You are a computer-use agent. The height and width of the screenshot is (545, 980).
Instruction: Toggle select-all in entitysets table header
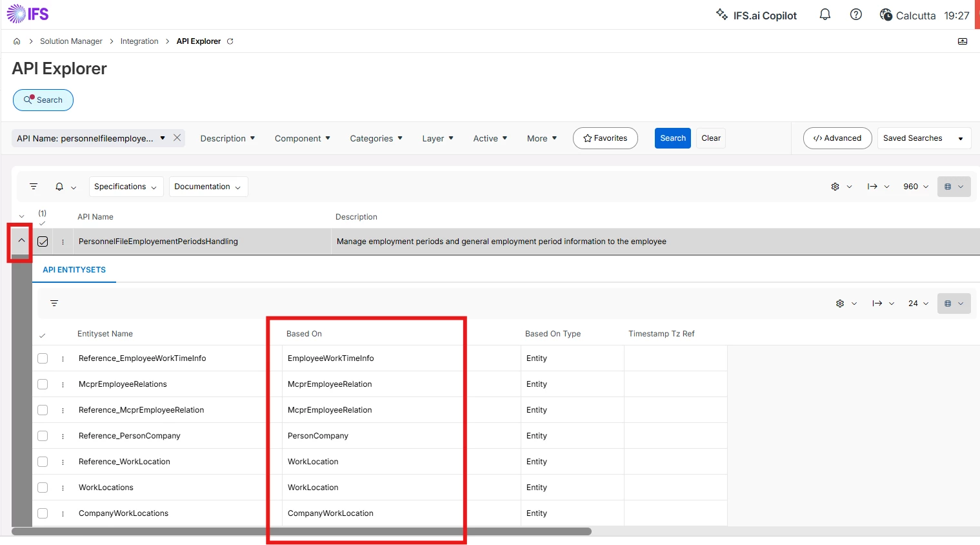coord(43,335)
